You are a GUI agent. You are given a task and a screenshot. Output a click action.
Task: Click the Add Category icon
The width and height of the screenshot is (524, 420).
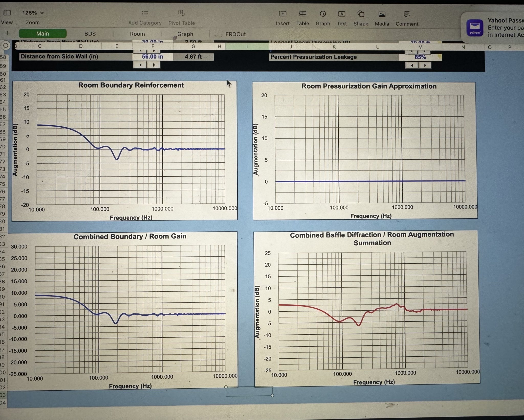point(145,13)
